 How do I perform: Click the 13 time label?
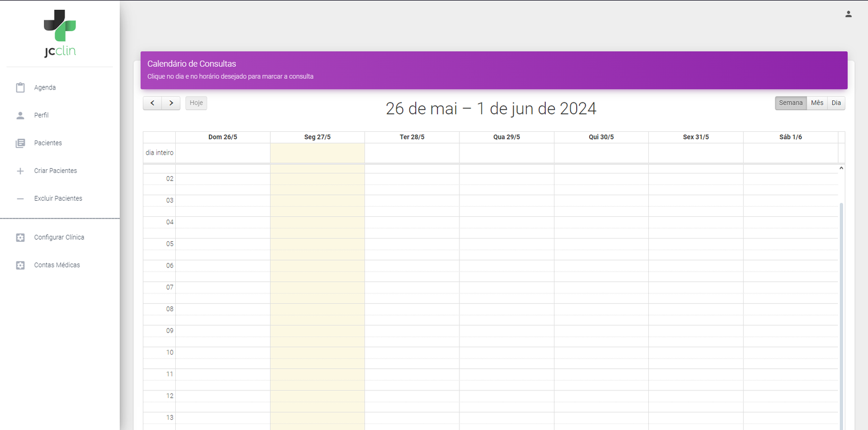tap(170, 418)
